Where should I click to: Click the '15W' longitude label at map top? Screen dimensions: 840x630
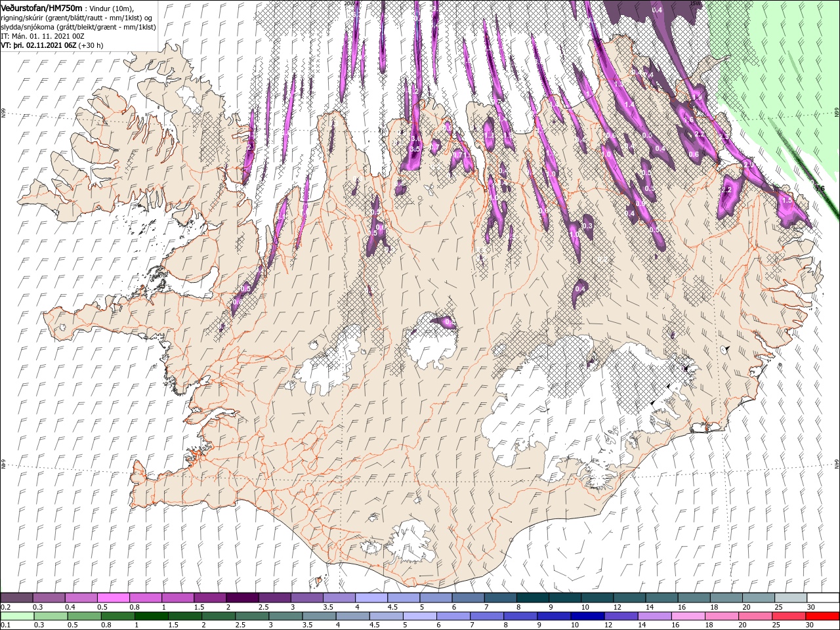click(x=694, y=3)
